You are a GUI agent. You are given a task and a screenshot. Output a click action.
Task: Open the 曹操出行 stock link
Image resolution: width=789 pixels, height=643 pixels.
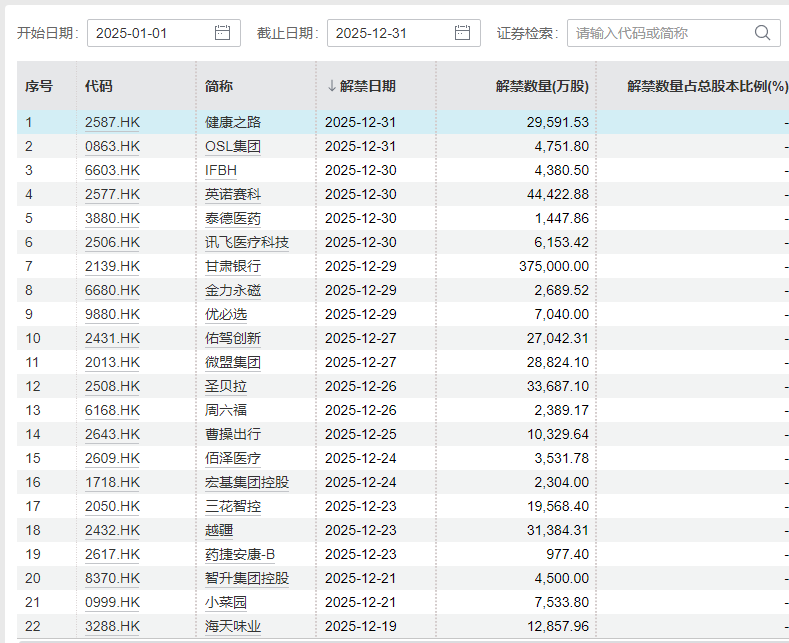(232, 434)
